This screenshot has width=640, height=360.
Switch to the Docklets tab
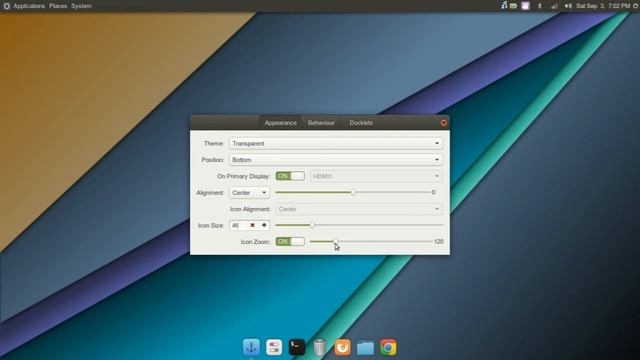361,122
